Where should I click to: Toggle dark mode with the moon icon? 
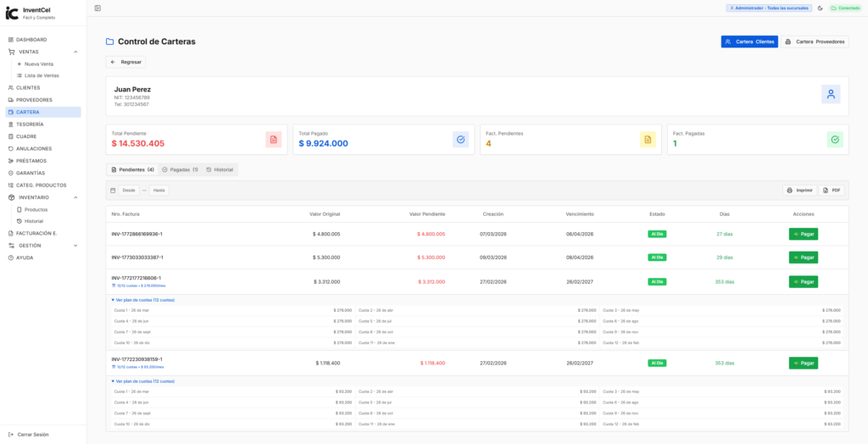(x=820, y=8)
